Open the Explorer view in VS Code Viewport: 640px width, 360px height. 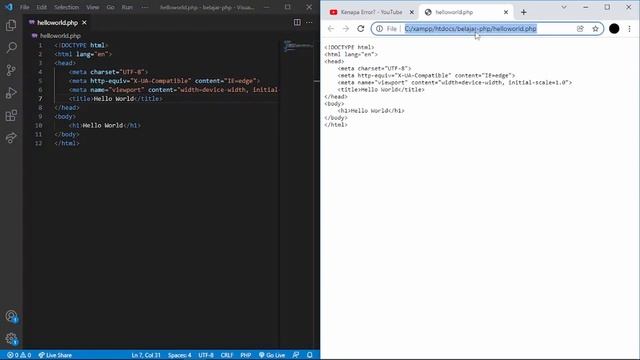(11, 25)
